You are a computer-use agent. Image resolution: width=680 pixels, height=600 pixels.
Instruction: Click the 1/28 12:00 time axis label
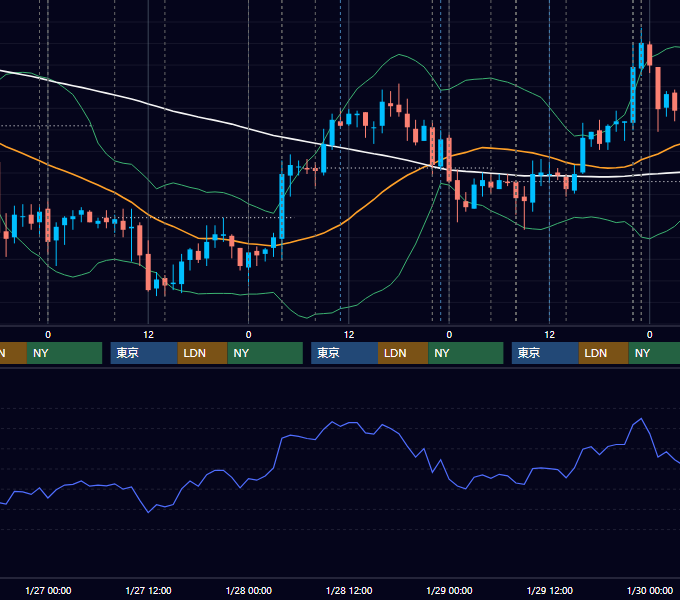pyautogui.click(x=349, y=590)
